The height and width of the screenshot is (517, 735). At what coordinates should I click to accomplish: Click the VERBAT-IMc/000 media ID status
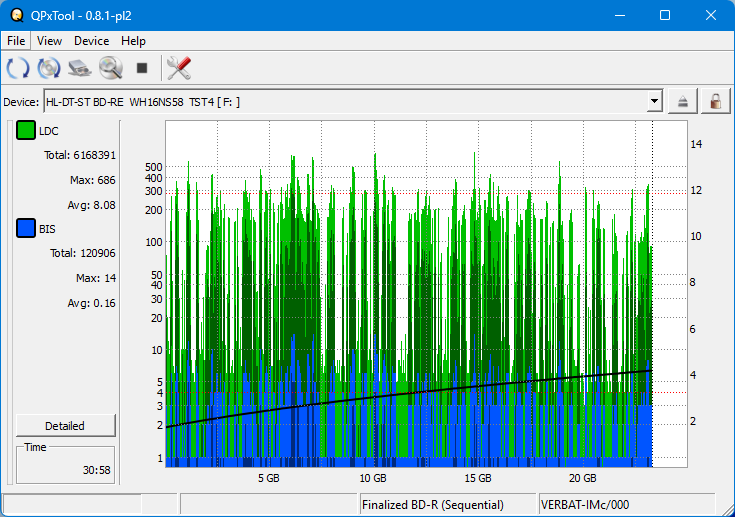click(585, 505)
